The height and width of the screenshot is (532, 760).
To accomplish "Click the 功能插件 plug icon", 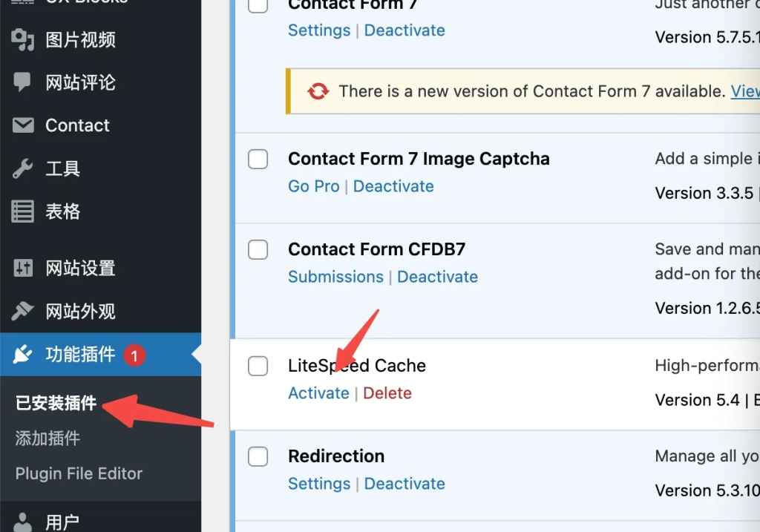I will [22, 354].
